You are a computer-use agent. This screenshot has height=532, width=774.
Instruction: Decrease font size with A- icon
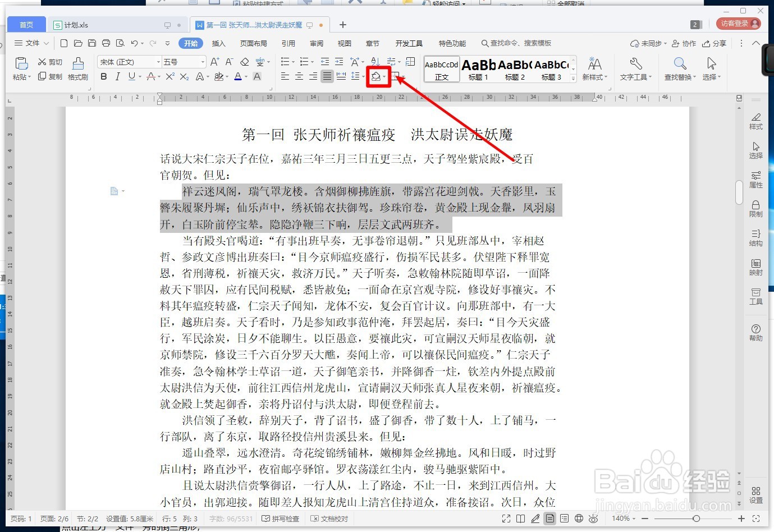[x=229, y=62]
